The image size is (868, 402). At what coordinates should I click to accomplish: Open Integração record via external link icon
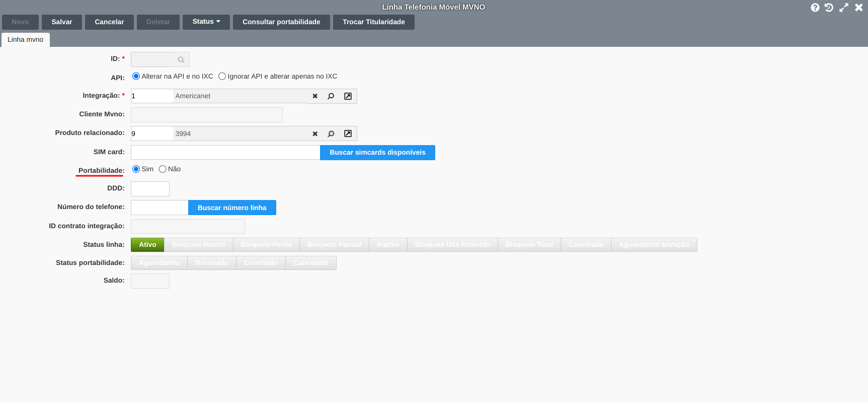pos(348,96)
